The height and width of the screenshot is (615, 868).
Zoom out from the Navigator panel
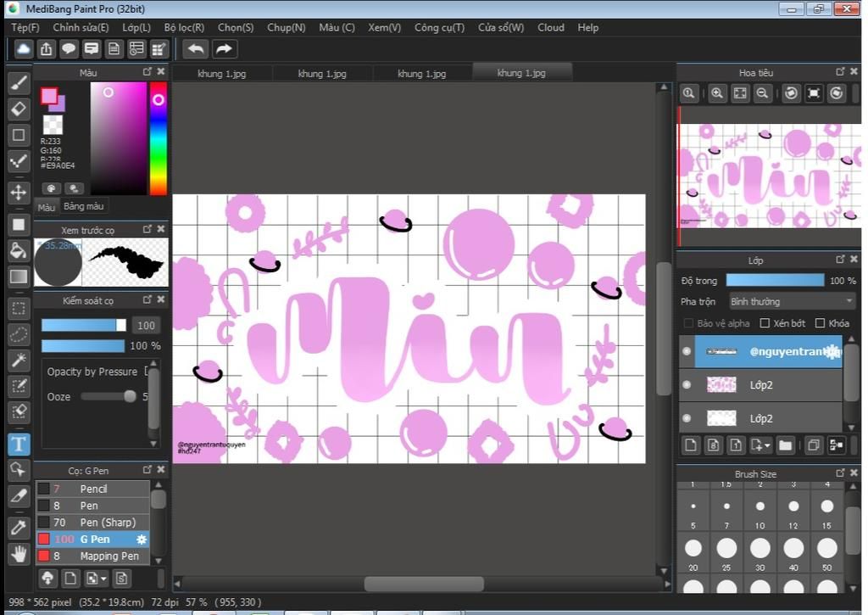pos(762,93)
